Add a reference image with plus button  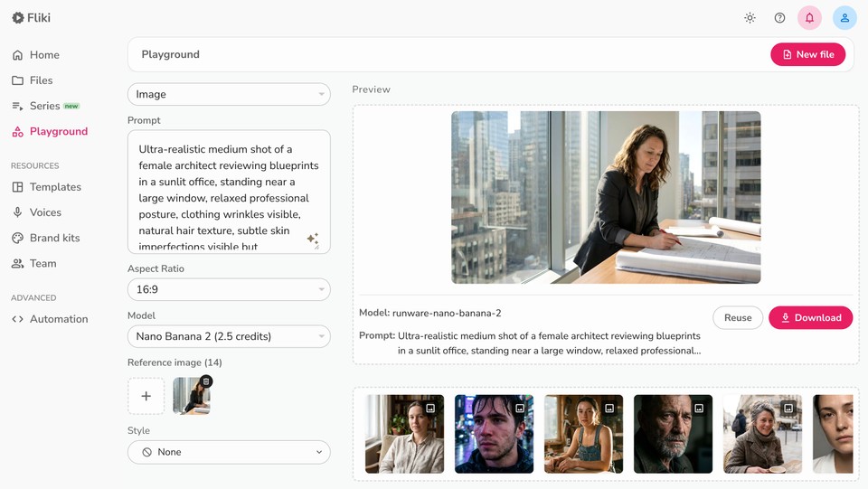pos(146,396)
